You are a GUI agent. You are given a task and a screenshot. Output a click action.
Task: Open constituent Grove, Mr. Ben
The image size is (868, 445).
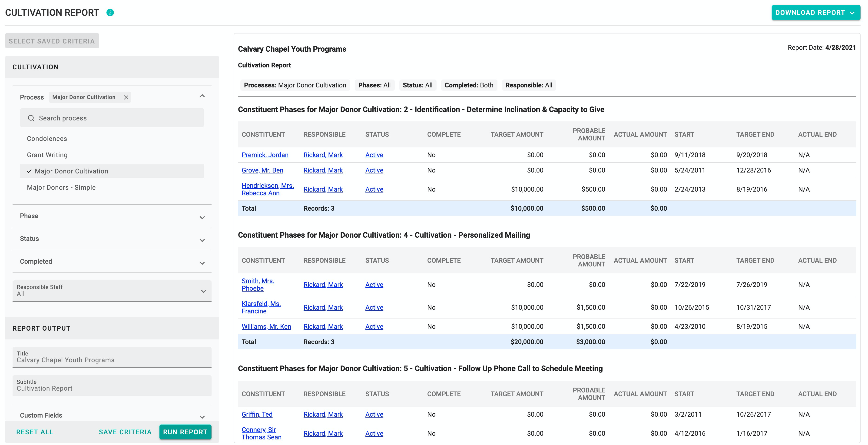click(x=262, y=170)
